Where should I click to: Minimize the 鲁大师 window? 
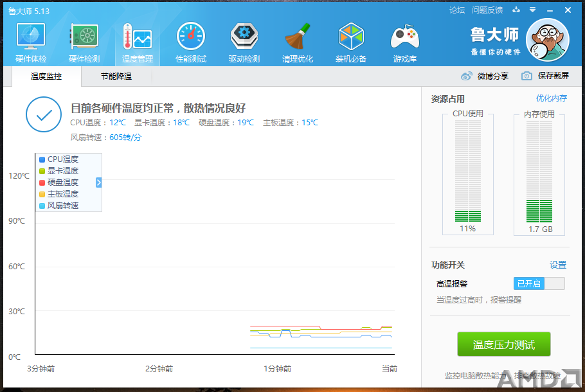coord(550,10)
